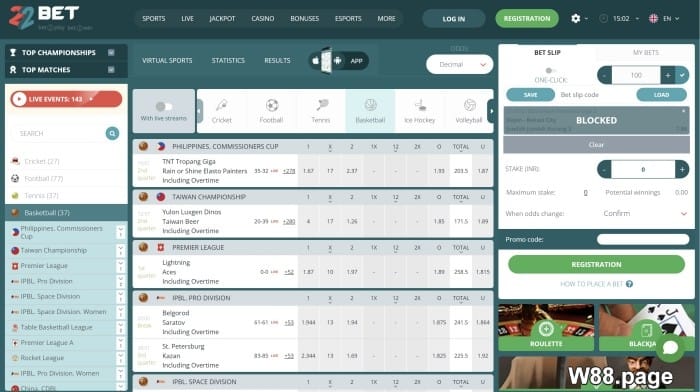Expand IPBL Pro Division sidebar item
700x392 pixels.
click(121, 281)
